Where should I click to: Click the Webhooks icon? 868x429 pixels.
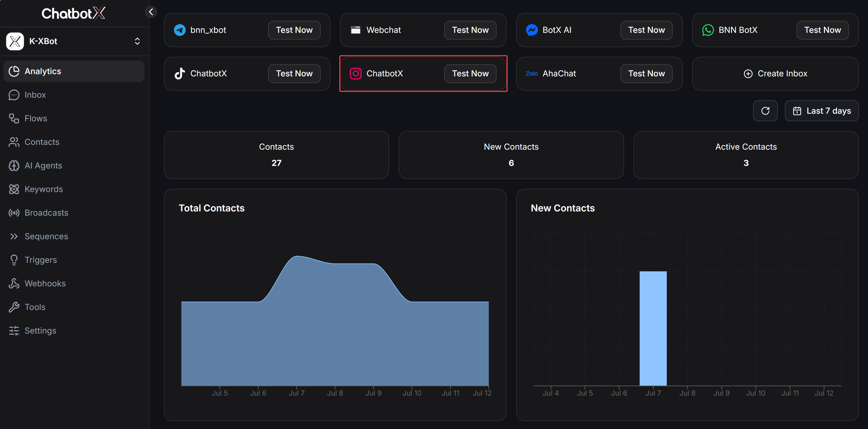click(x=14, y=283)
